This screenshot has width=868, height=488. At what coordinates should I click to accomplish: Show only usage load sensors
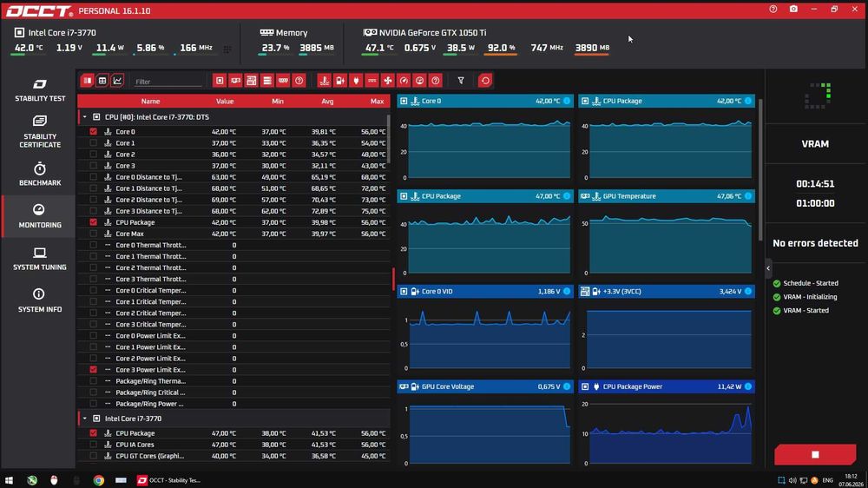419,81
